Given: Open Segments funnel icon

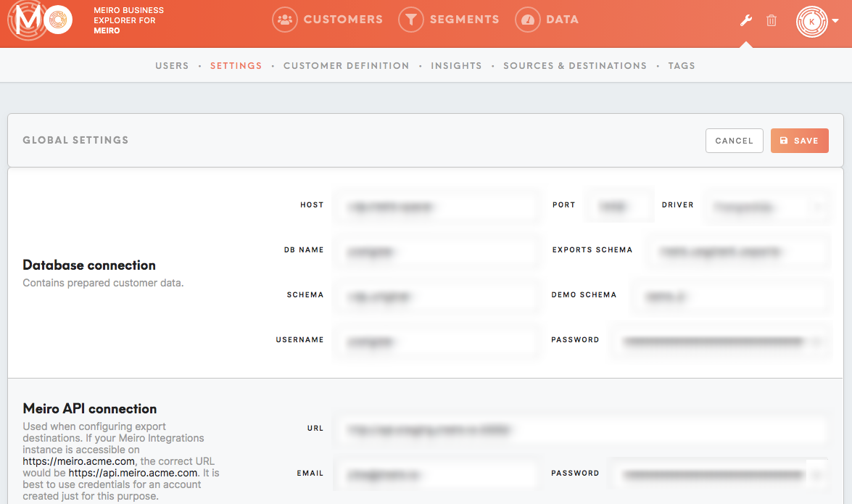Looking at the screenshot, I should (411, 20).
